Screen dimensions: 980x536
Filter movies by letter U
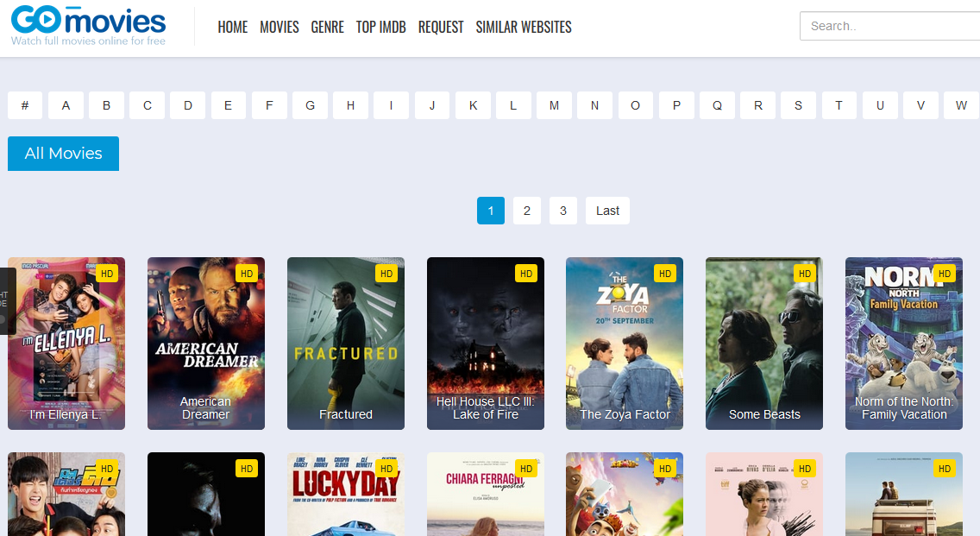coord(881,105)
